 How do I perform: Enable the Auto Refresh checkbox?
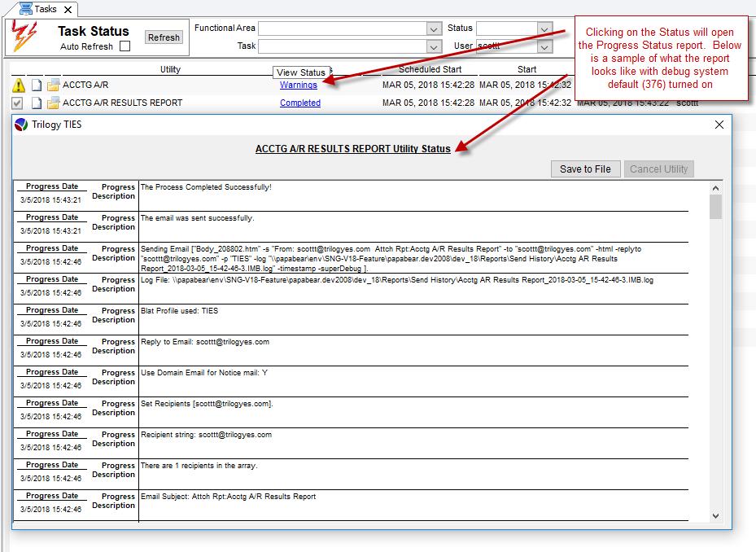click(x=125, y=46)
